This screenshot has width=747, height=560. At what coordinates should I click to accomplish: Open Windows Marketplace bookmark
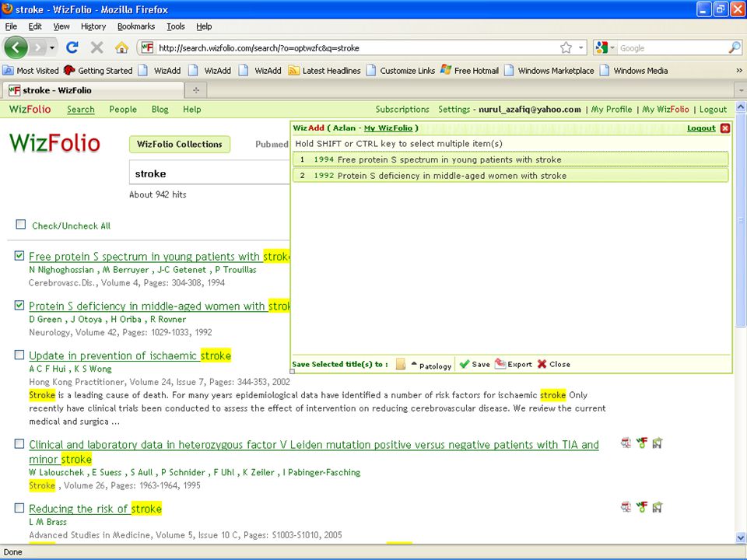[x=549, y=71]
